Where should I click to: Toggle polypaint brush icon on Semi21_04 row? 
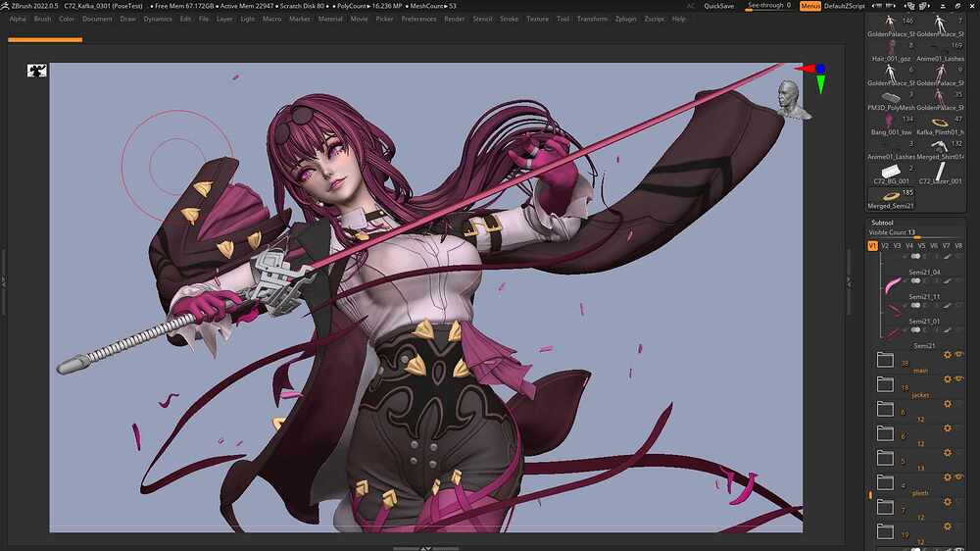pos(948,280)
